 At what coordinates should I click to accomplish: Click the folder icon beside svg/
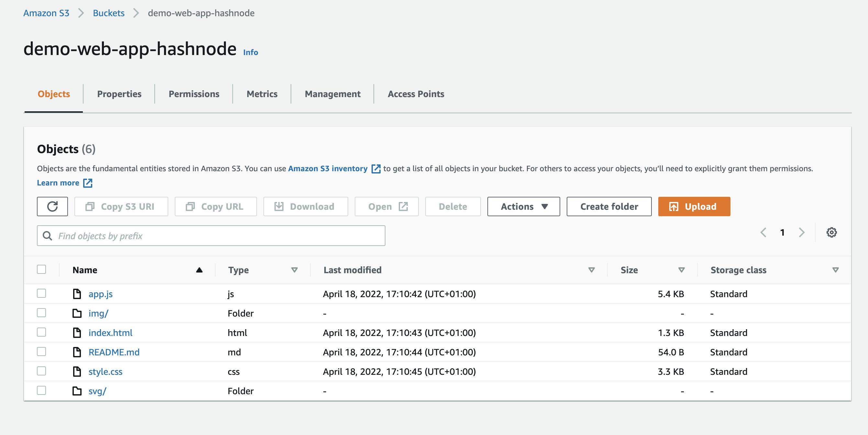77,391
